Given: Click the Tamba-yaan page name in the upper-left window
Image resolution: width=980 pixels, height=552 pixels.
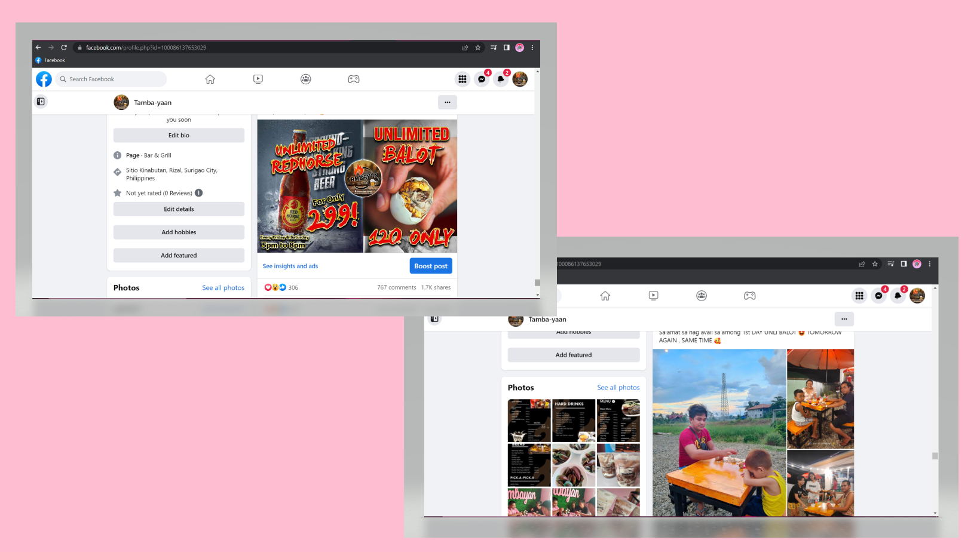Looking at the screenshot, I should point(152,103).
